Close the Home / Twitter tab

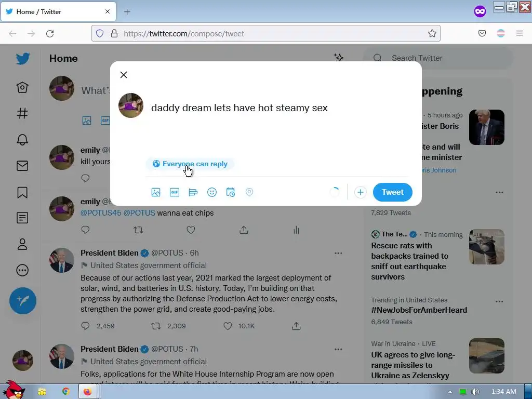[107, 11]
